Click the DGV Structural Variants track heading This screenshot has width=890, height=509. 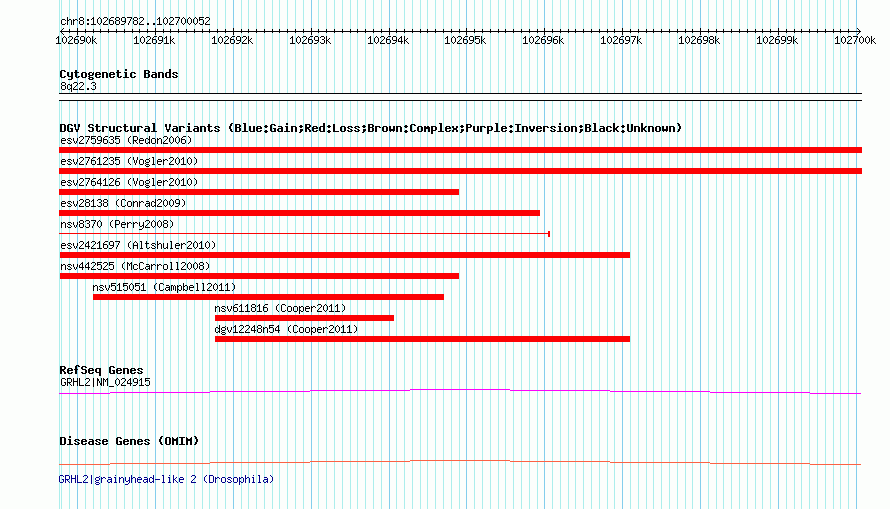coord(370,128)
